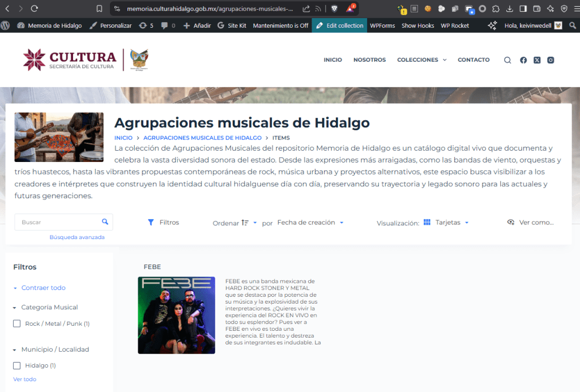Open the Facebook social icon
Screen dimensions: 580x392
pyautogui.click(x=523, y=60)
